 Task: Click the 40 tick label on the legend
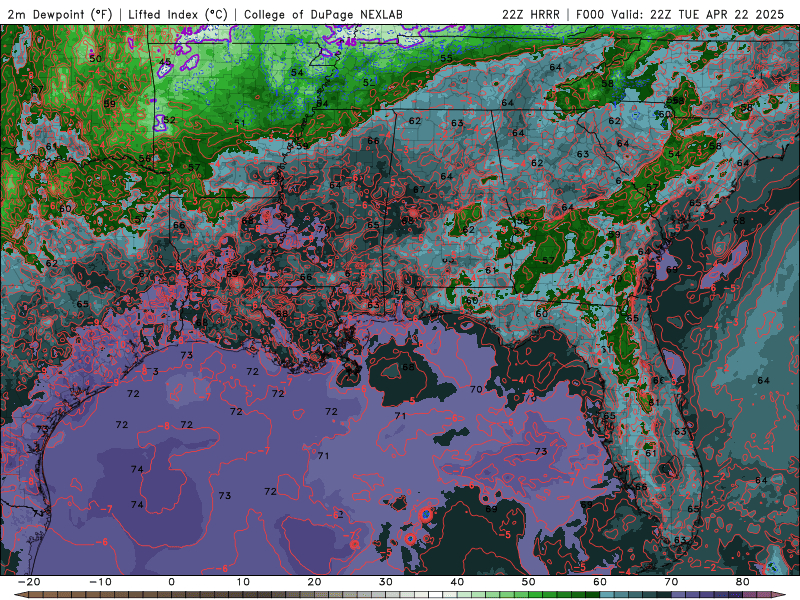click(457, 582)
